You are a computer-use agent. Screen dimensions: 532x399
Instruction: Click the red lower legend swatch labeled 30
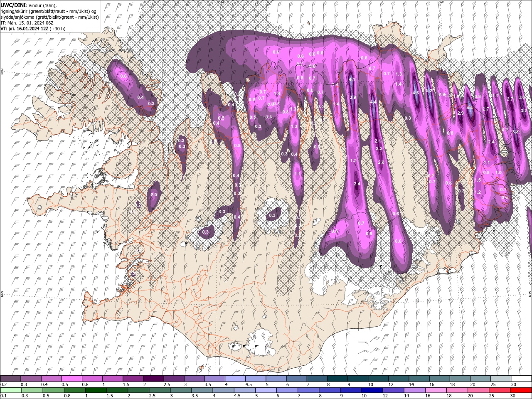[x=520, y=390]
